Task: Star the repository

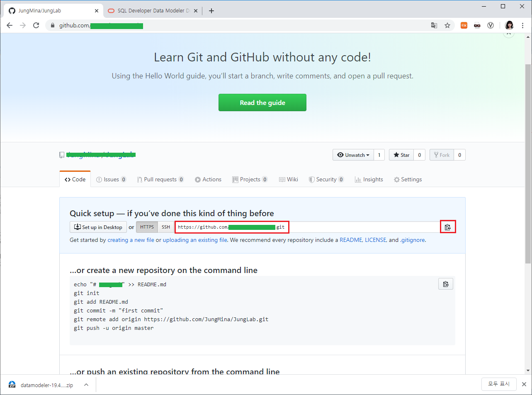Action: coord(401,155)
